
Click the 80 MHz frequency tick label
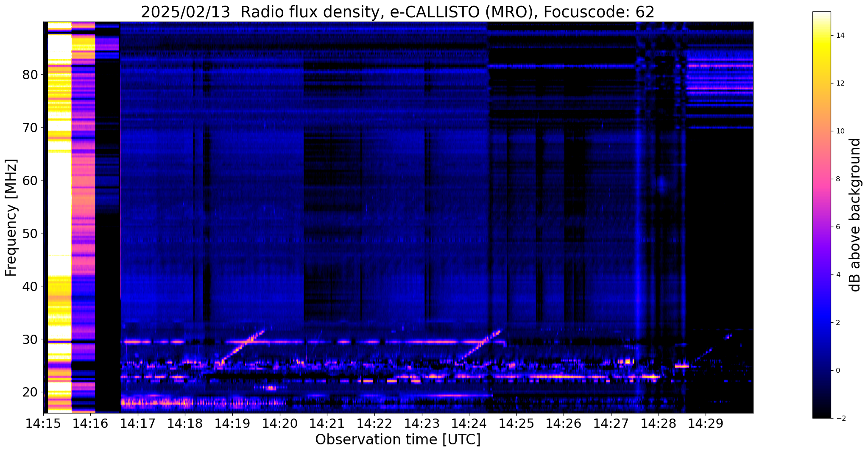click(x=30, y=75)
